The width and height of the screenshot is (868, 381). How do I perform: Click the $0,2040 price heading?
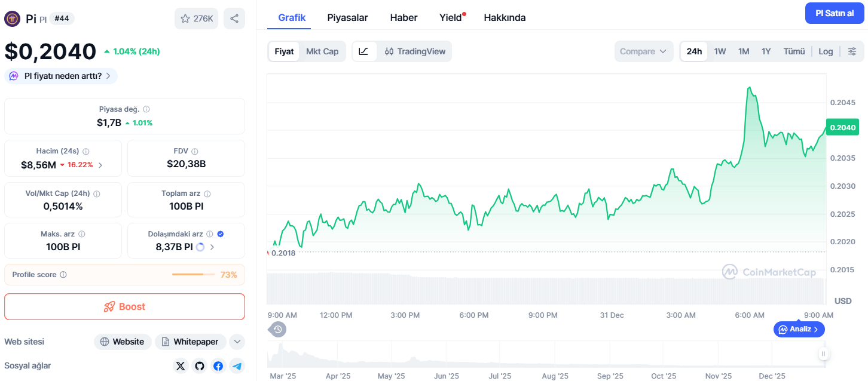[50, 51]
